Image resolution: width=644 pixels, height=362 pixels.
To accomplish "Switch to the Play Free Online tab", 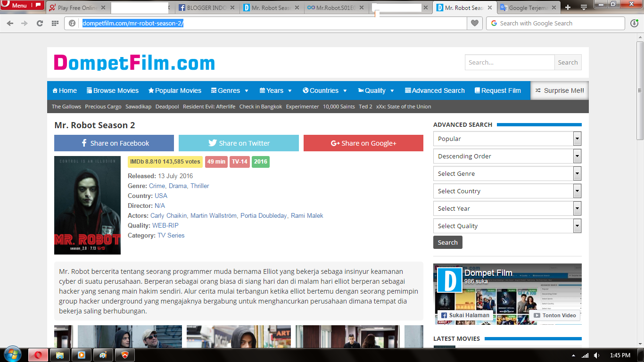I will click(x=78, y=8).
